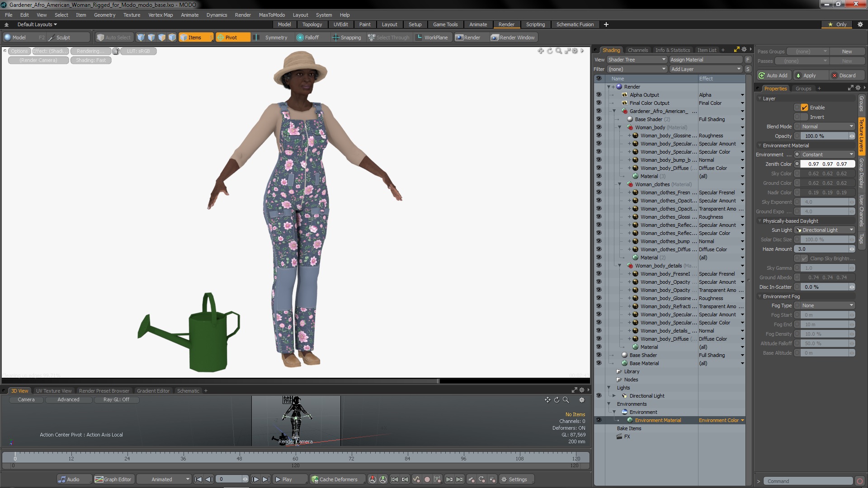Activate the Falloff tool
Screen dimensions: 868x488
pyautogui.click(x=307, y=38)
